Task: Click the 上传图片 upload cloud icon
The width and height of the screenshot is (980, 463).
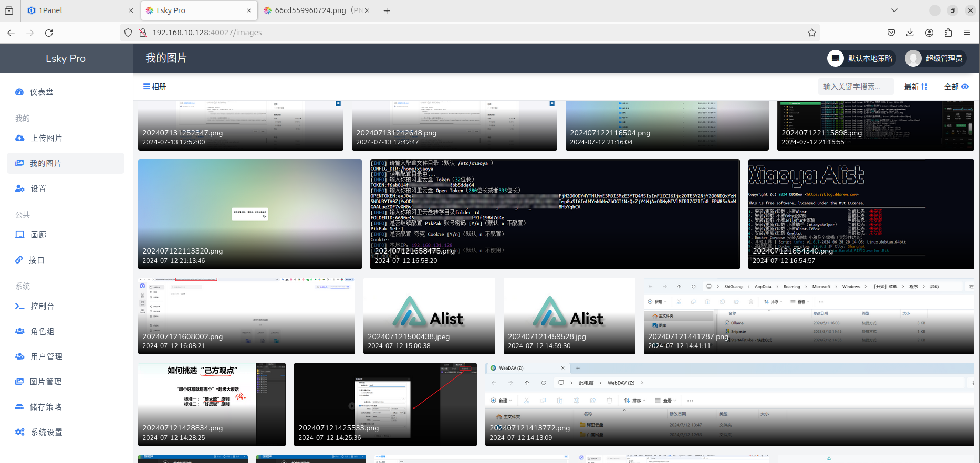Action: coord(19,138)
